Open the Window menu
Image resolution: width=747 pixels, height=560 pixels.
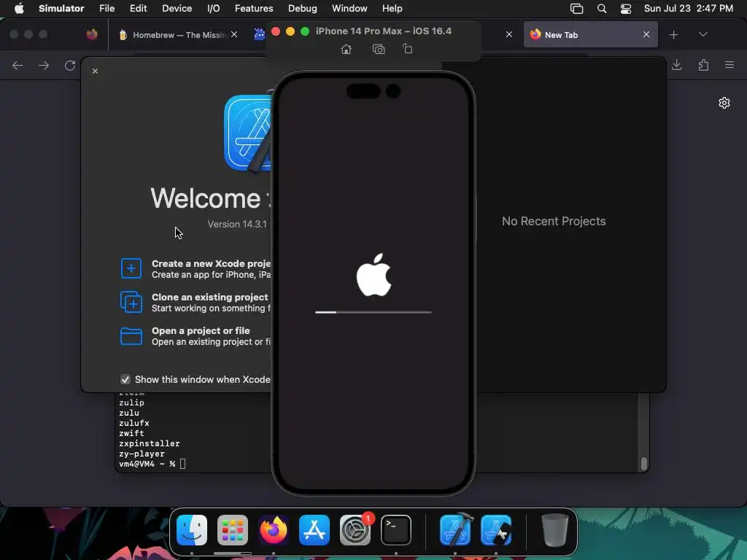(x=349, y=9)
